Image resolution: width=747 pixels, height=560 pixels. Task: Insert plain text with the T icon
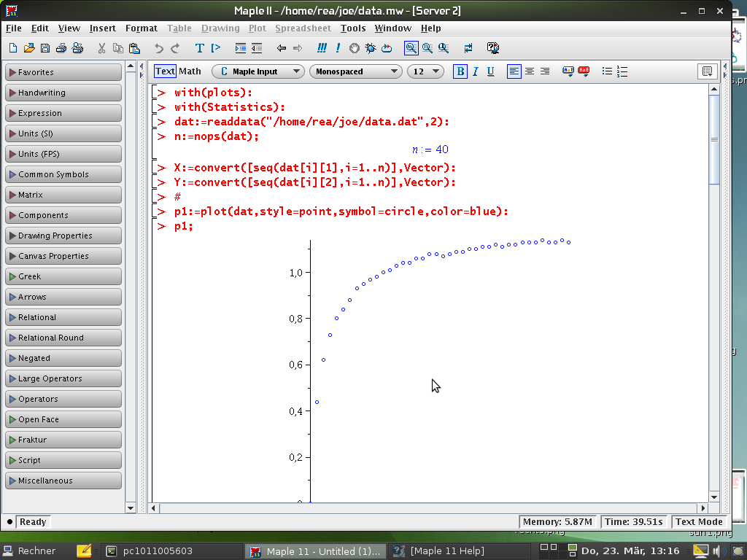click(x=200, y=48)
